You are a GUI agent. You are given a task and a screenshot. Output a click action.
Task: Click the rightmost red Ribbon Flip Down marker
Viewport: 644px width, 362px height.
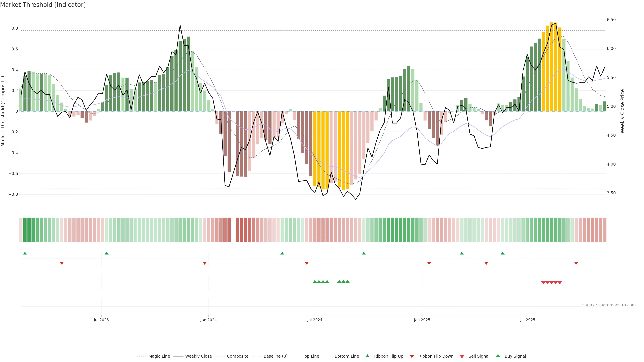576,263
